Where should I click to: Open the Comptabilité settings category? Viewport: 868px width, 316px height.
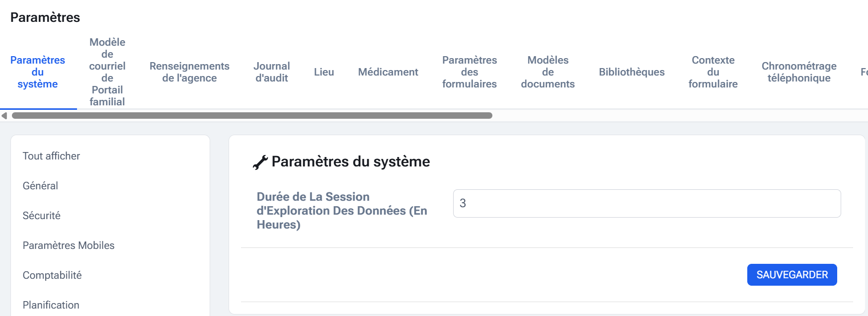click(x=52, y=275)
